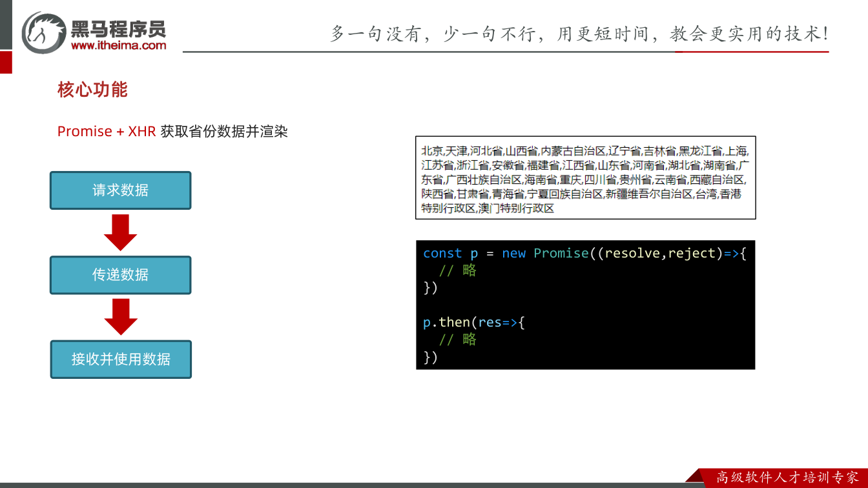
Task: Click the 请求数据 flow box
Action: (x=121, y=190)
